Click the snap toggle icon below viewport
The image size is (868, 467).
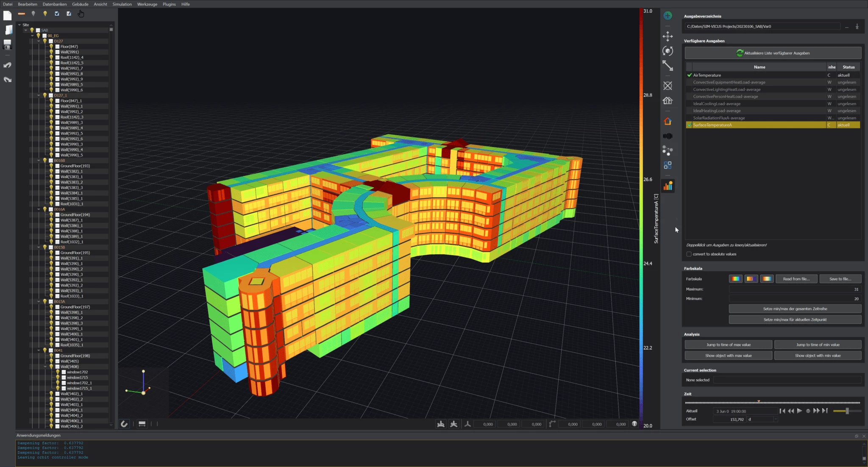124,424
